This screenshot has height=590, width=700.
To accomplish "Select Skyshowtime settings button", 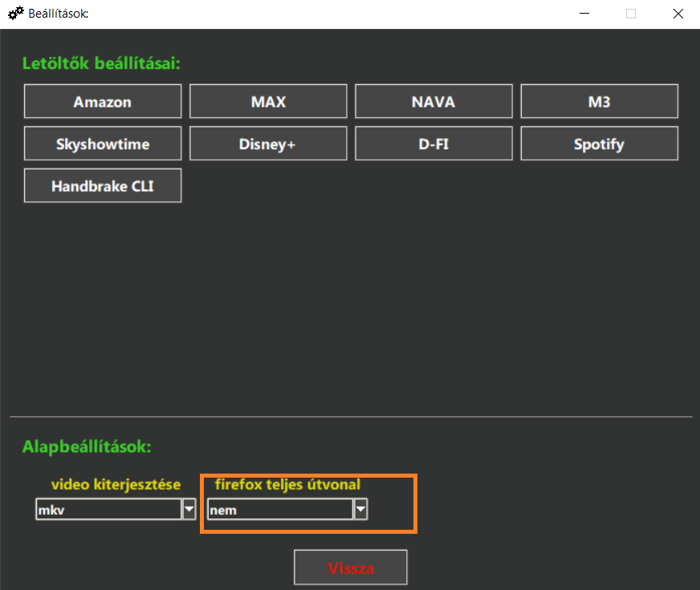I will 103,143.
